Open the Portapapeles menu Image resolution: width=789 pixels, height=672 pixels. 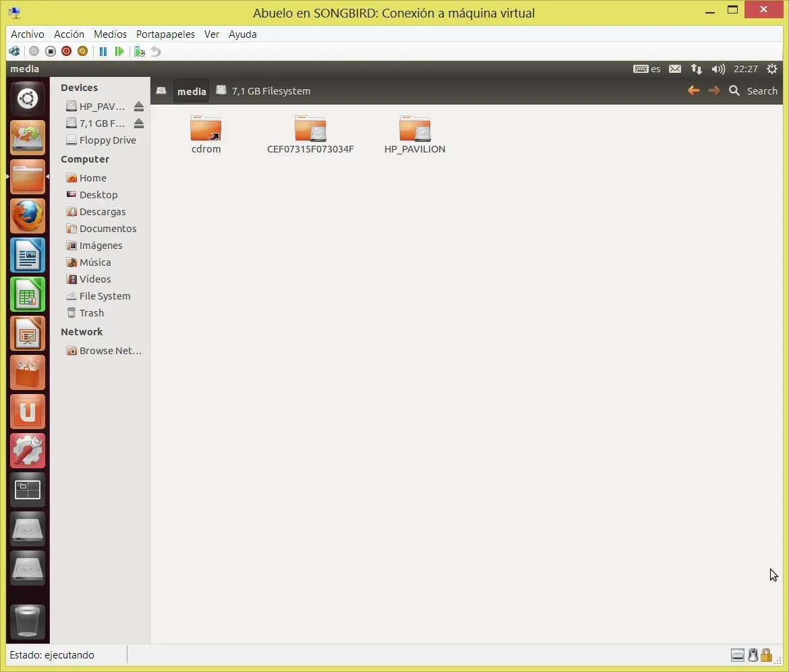tap(165, 34)
